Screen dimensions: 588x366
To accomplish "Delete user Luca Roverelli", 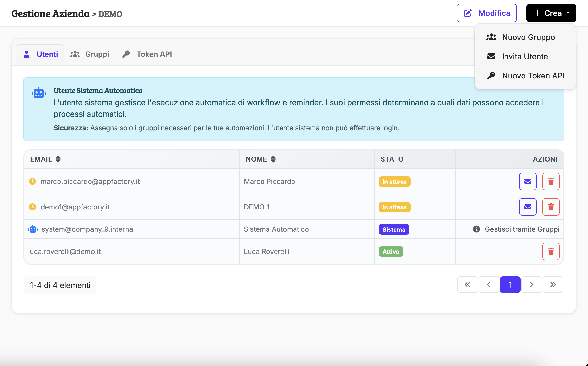I will tap(550, 251).
